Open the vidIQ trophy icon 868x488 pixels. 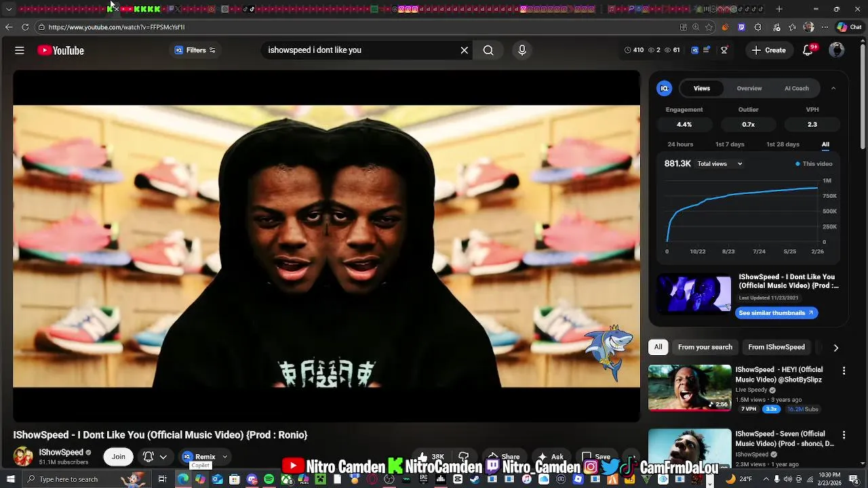coord(724,50)
